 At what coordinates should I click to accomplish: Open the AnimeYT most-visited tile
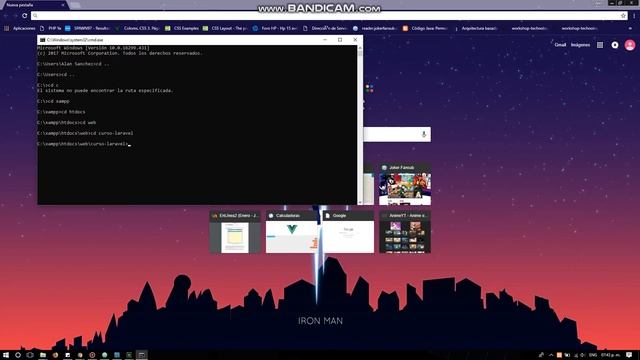point(405,232)
